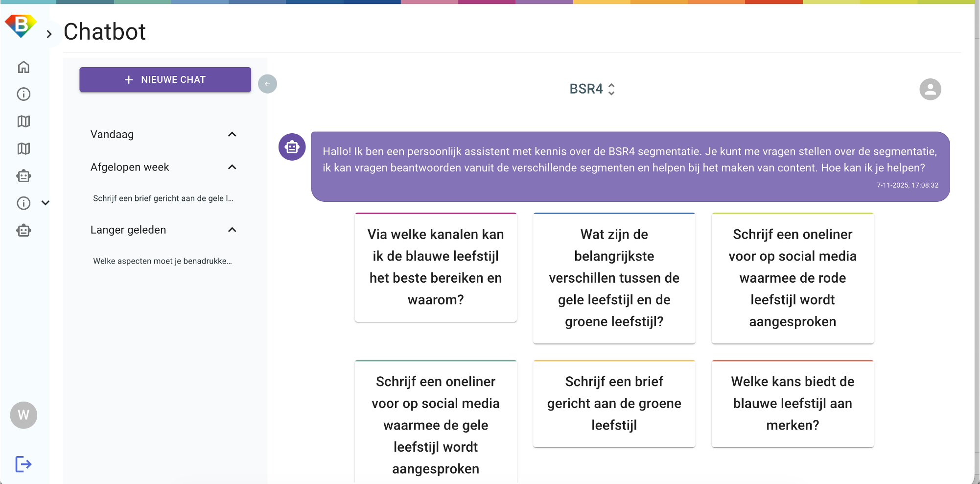Pick the 'Schrijf een brief groene leefstijl' card
The width and height of the screenshot is (980, 484).
[614, 403]
